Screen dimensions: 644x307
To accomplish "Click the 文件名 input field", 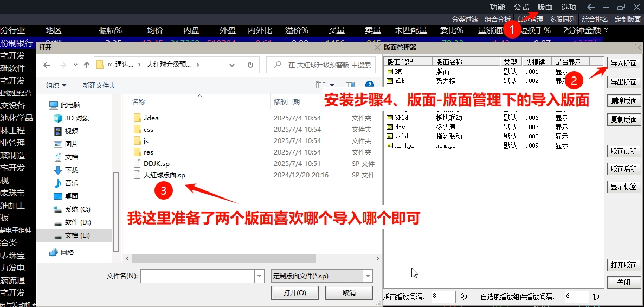I will pos(197,276).
